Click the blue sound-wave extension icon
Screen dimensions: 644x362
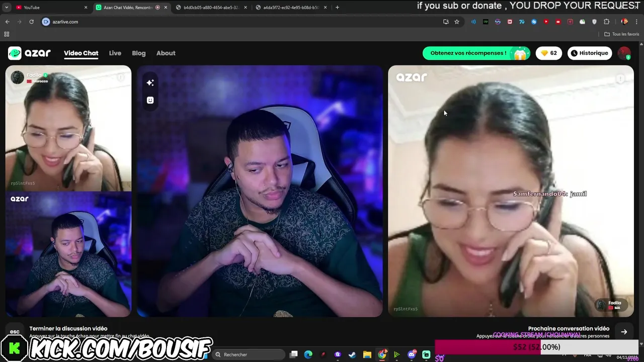point(473,22)
